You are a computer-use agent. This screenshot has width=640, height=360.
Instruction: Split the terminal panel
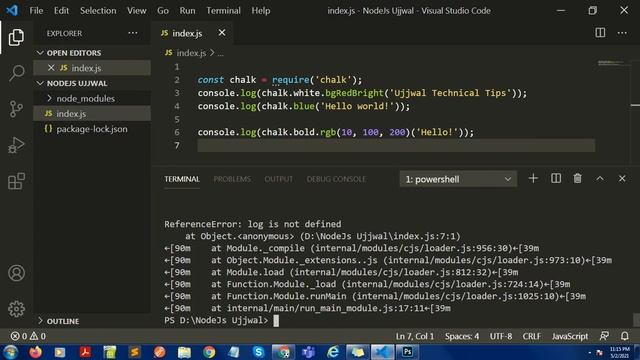click(556, 178)
